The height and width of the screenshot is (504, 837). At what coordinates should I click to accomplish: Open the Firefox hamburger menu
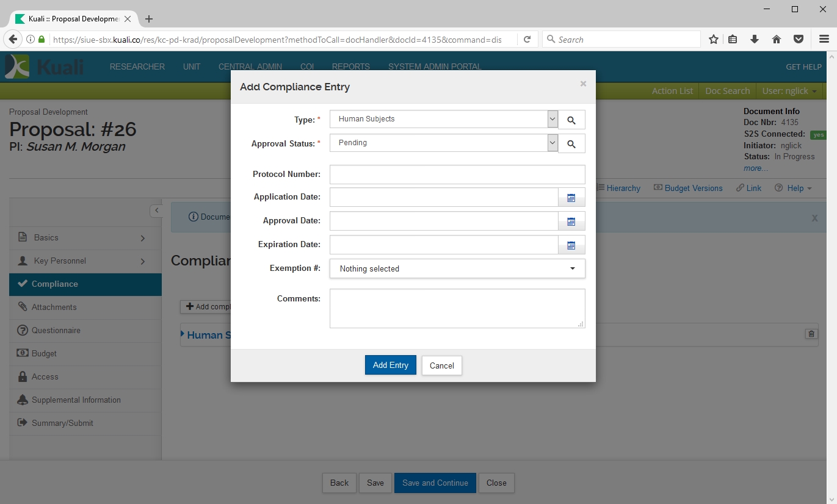pos(824,40)
